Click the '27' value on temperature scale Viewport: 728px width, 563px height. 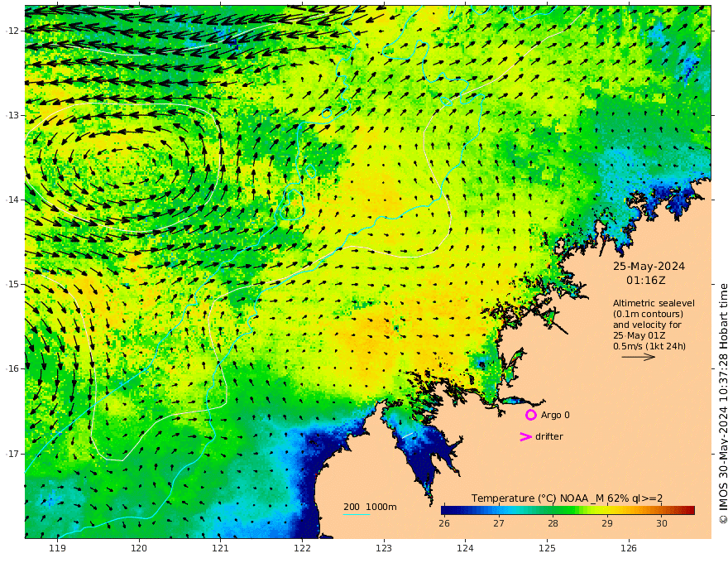(499, 523)
